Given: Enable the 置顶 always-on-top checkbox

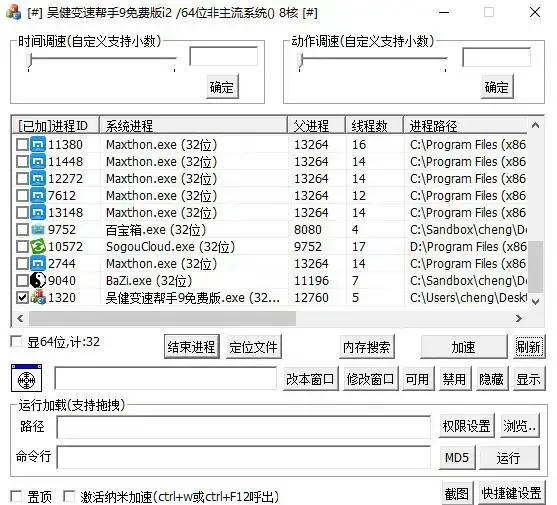Looking at the screenshot, I should [16, 496].
